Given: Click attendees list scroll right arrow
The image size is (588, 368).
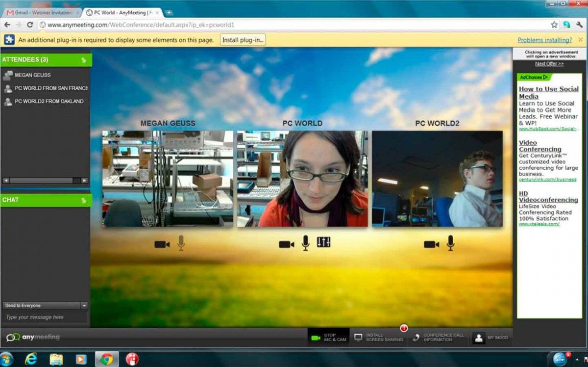Looking at the screenshot, I should coord(84,181).
